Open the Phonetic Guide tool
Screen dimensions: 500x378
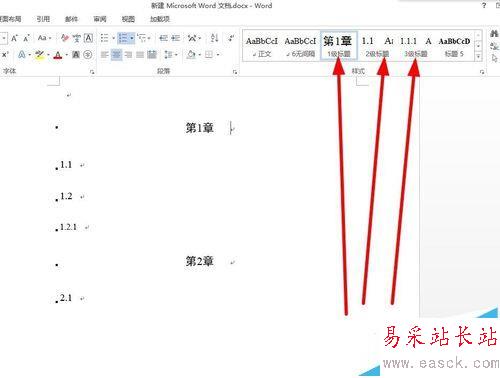coord(77,38)
